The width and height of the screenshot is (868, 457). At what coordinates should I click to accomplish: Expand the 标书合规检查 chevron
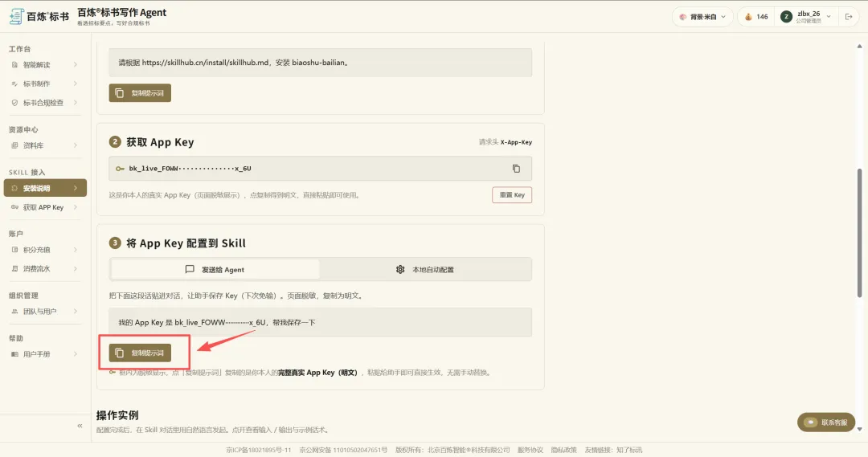76,102
